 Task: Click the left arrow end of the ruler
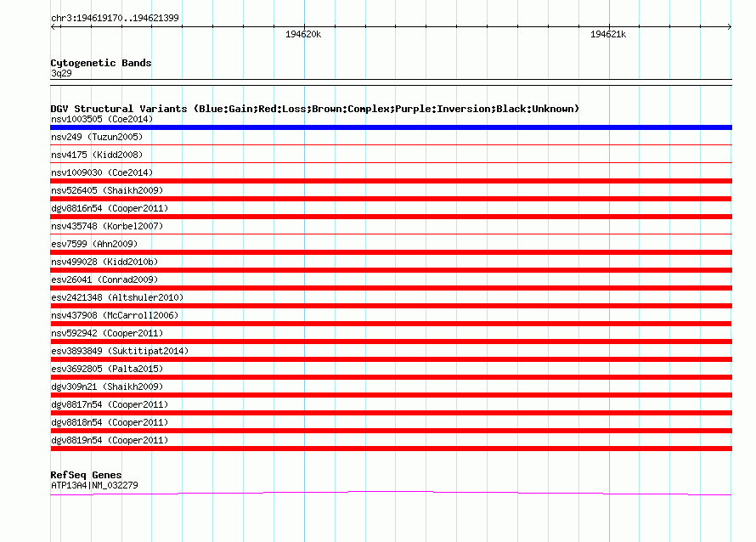[x=54, y=26]
